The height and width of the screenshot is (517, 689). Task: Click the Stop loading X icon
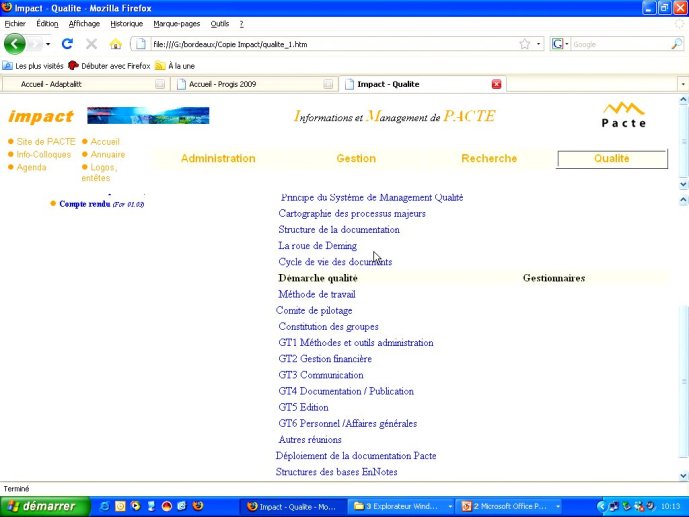tap(91, 44)
